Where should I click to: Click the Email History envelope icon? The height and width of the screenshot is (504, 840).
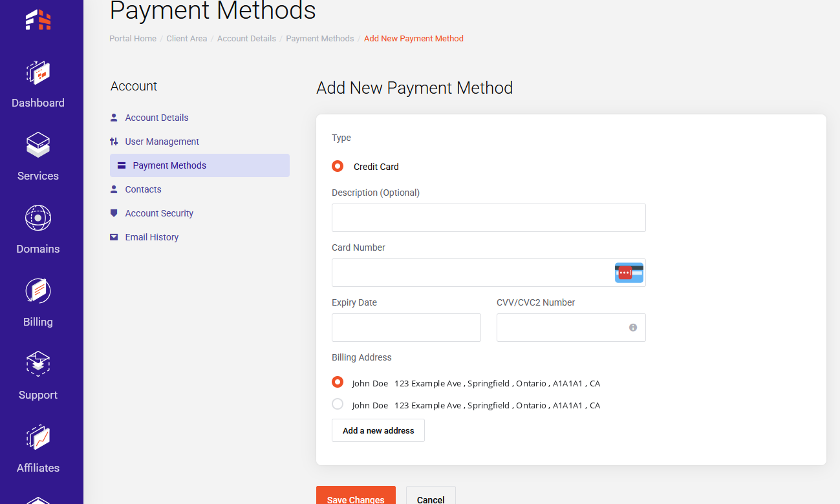[x=114, y=237]
